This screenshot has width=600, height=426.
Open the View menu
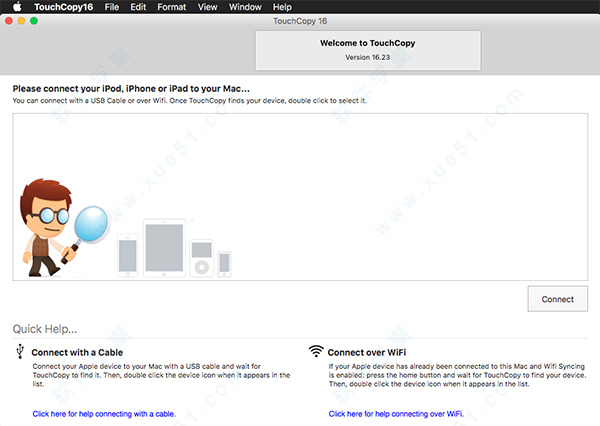207,7
